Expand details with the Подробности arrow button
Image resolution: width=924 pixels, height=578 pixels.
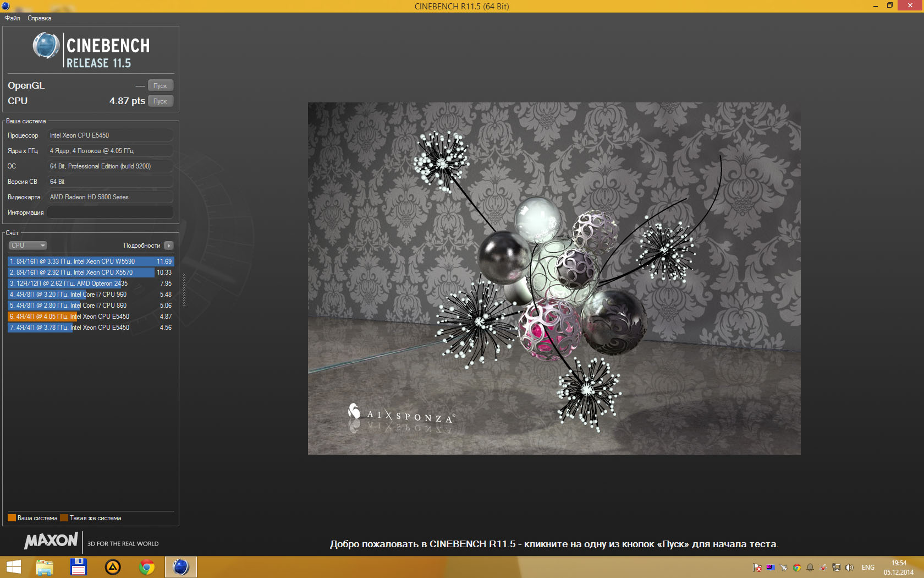click(169, 246)
